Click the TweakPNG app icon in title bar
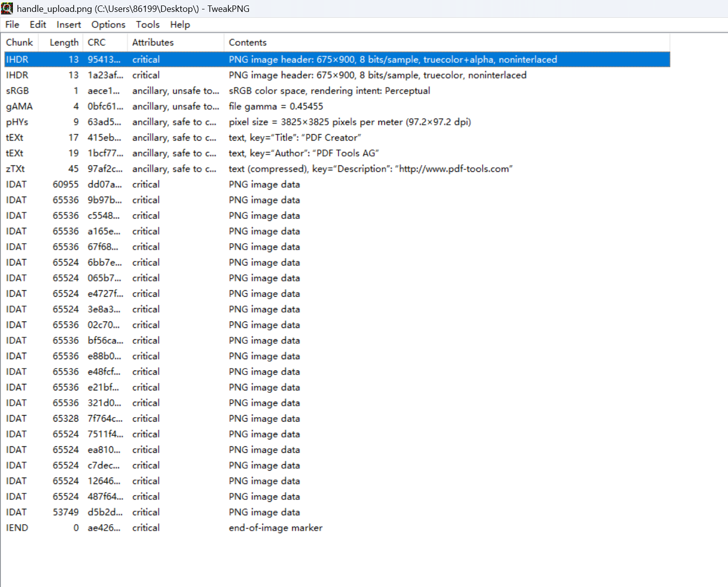The image size is (728, 587). tap(7, 8)
